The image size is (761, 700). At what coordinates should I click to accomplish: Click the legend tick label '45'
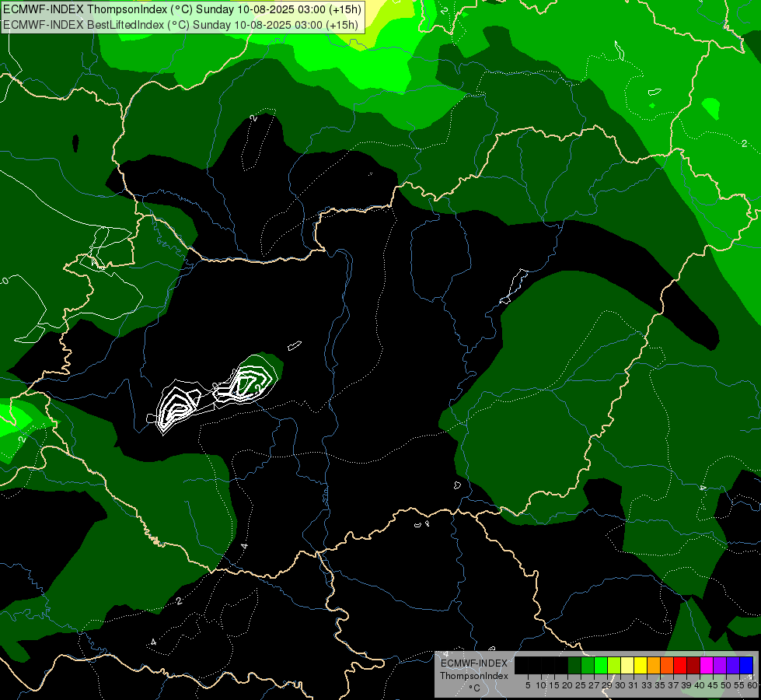coord(713,685)
